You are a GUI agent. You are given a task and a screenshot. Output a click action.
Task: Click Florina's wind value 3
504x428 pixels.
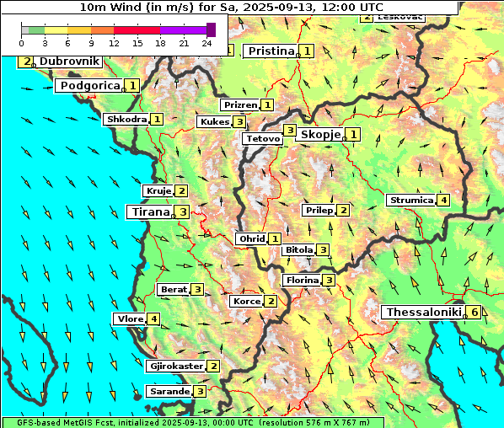tap(330, 281)
